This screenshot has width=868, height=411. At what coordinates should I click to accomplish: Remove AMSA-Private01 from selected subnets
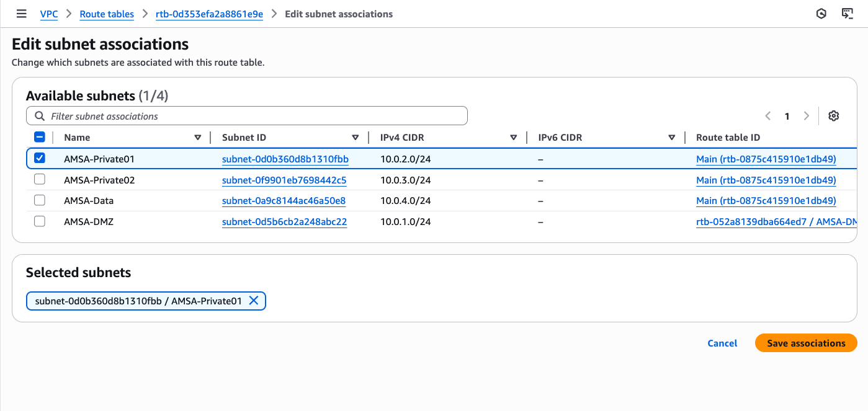click(x=253, y=301)
